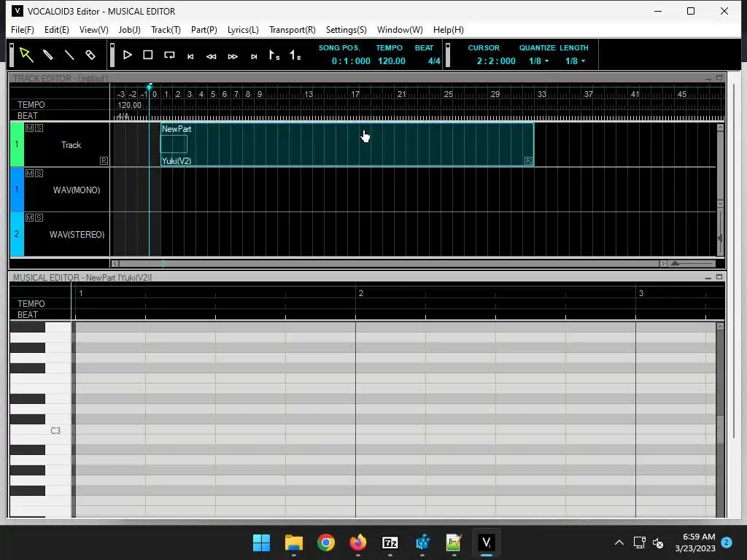Mute the WAV(STEREO) track
The image size is (747, 560).
29,217
